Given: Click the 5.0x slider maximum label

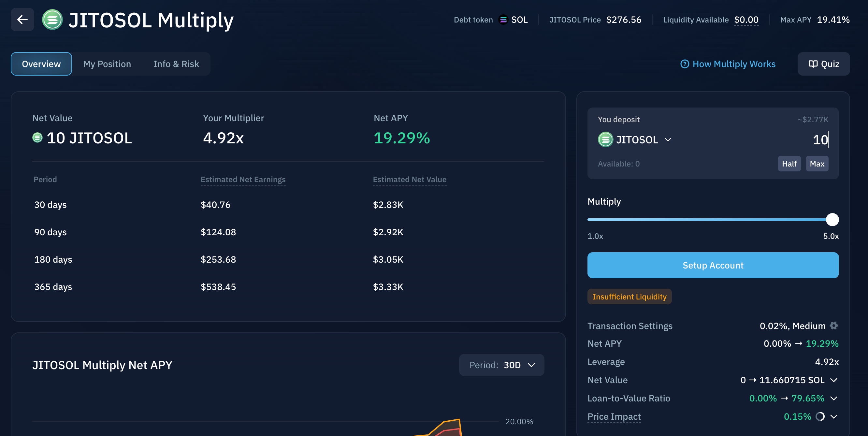Looking at the screenshot, I should [831, 236].
